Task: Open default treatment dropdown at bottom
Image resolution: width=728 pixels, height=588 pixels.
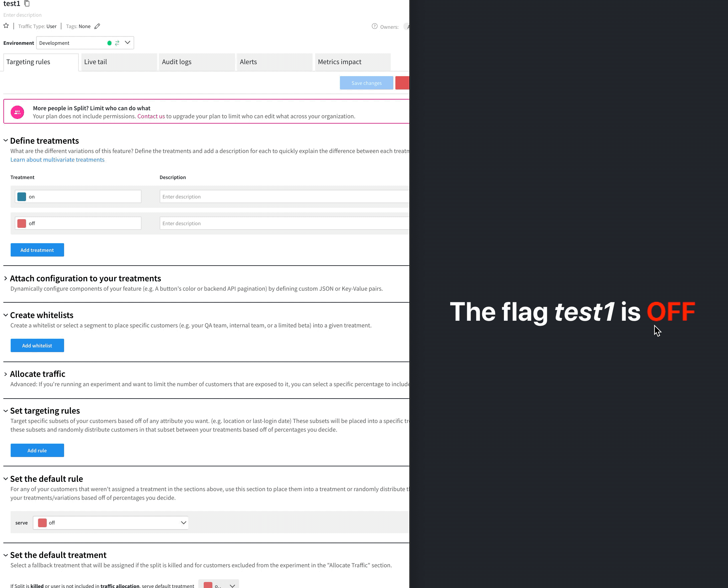Action: [219, 585]
